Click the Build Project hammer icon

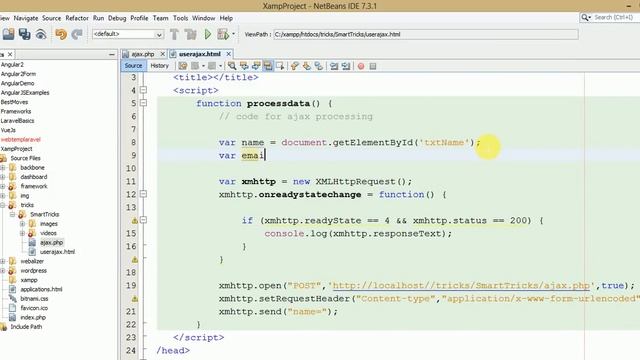click(x=174, y=34)
